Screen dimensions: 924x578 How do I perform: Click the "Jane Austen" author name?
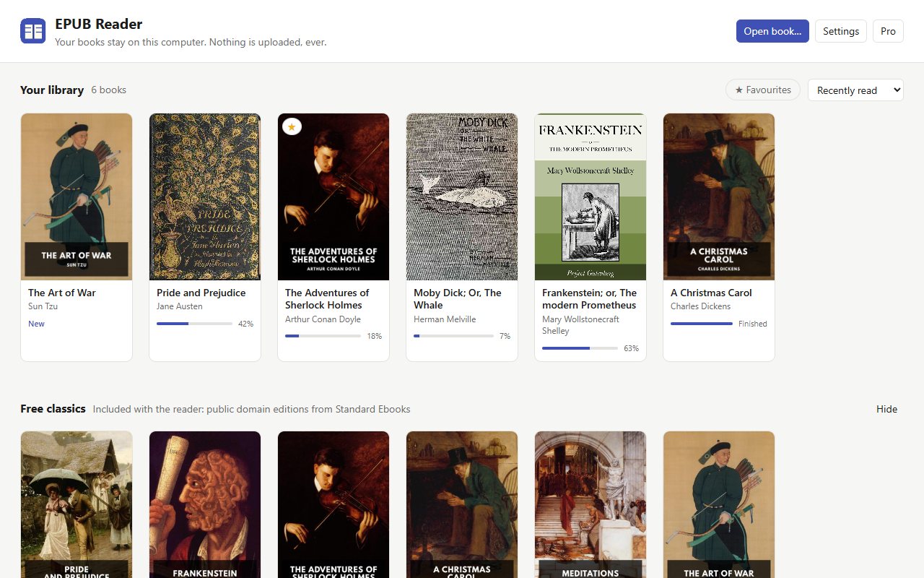[180, 306]
